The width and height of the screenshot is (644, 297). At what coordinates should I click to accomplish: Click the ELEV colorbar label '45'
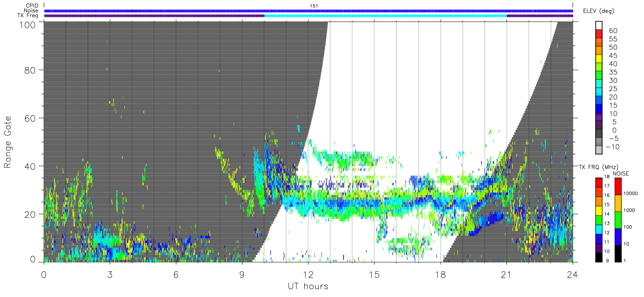[x=613, y=56]
